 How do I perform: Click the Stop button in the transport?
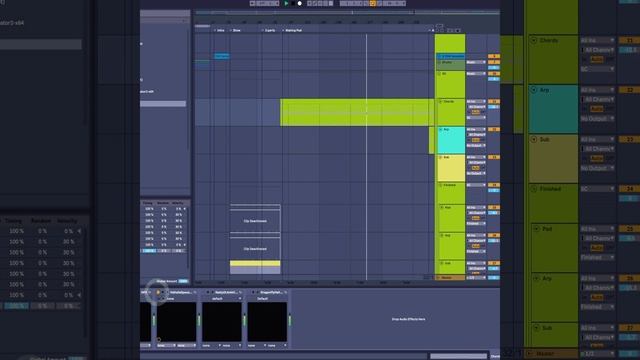pyautogui.click(x=293, y=3)
